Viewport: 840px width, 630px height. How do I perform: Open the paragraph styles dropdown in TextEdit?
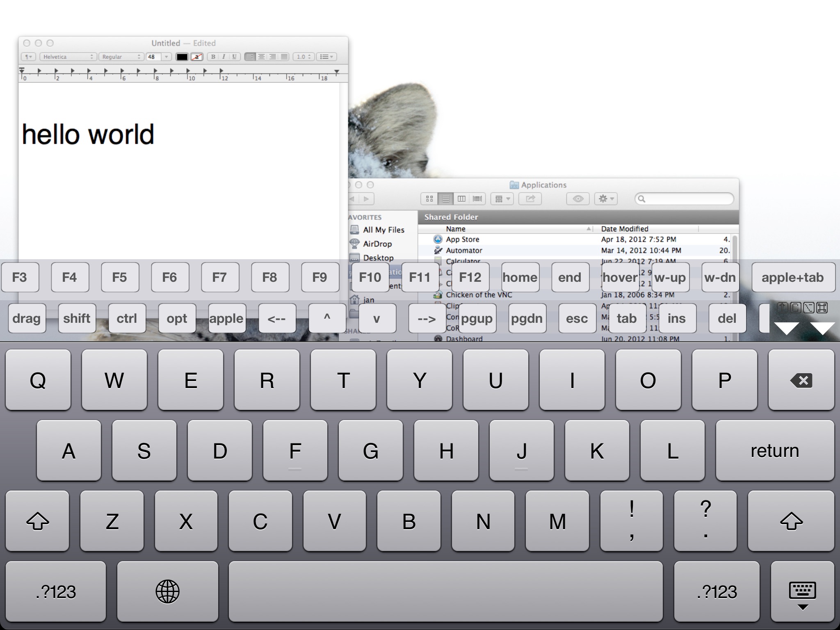28,57
